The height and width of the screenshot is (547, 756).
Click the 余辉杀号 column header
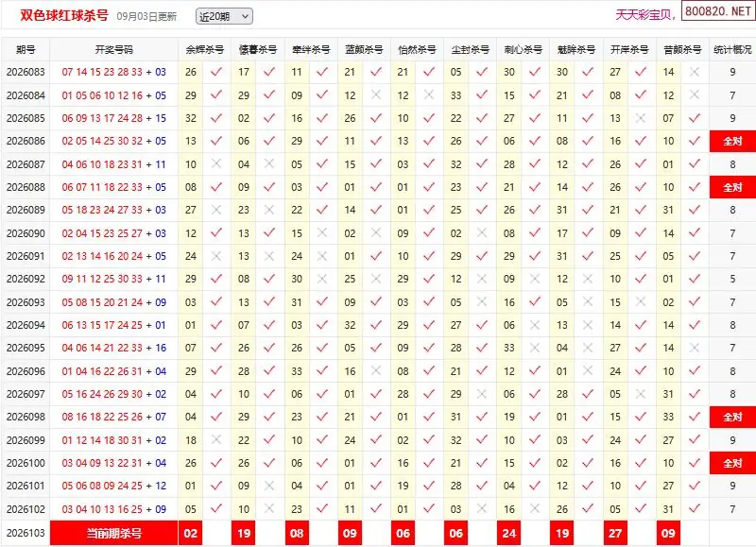(204, 50)
